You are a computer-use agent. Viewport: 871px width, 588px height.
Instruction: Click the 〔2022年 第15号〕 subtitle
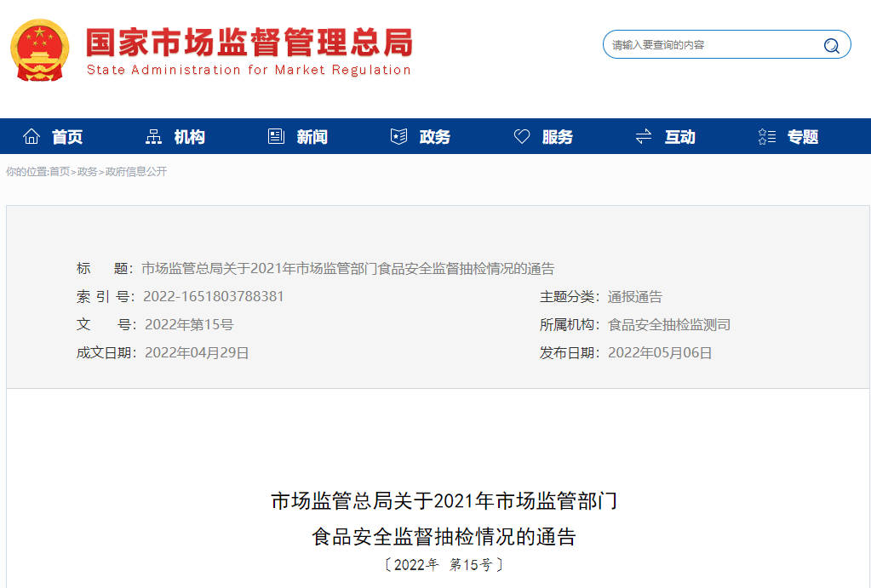click(x=444, y=565)
